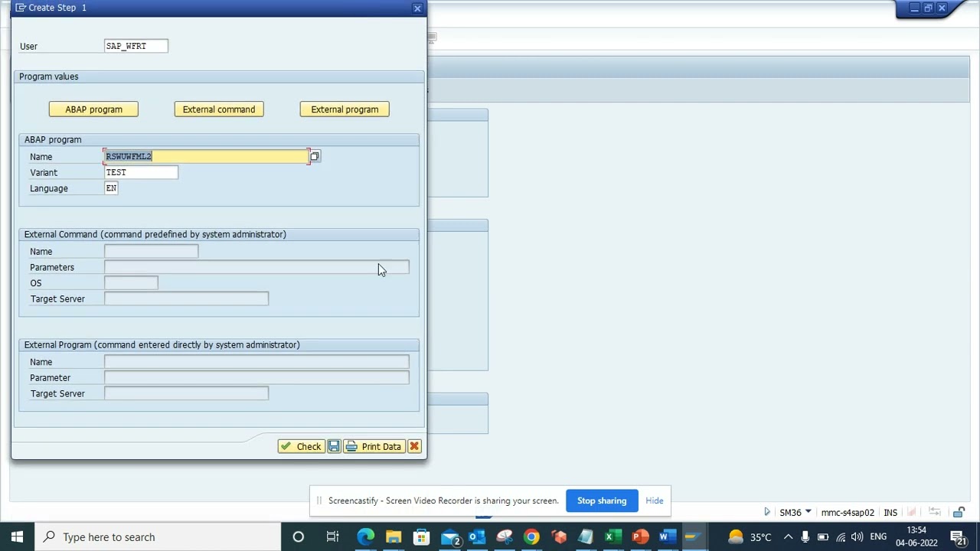Select the ABAP program button

coord(93,109)
